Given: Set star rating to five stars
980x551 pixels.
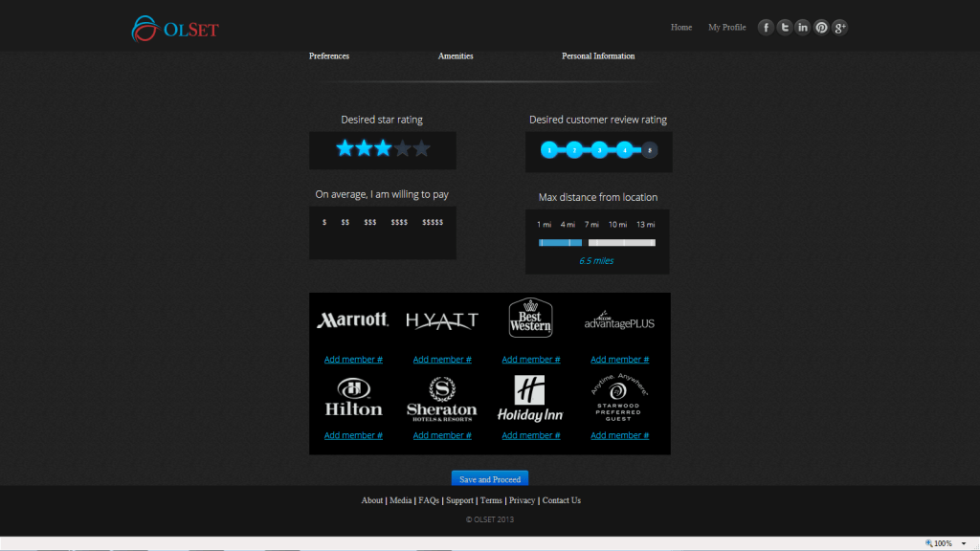Looking at the screenshot, I should tap(422, 148).
